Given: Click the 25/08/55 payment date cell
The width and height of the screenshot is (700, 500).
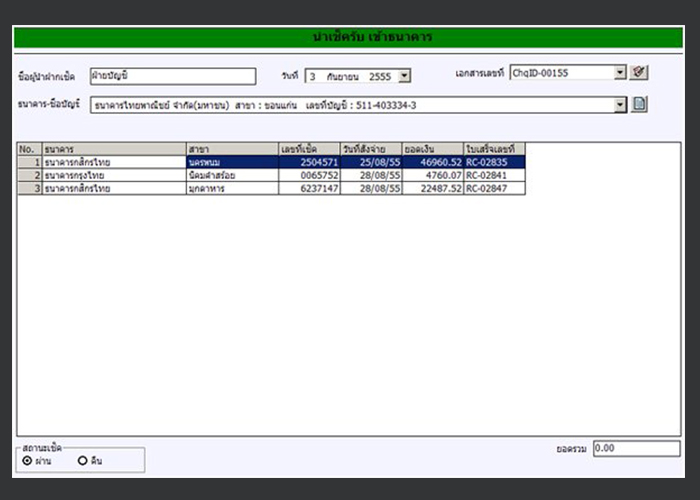Looking at the screenshot, I should pyautogui.click(x=371, y=162).
